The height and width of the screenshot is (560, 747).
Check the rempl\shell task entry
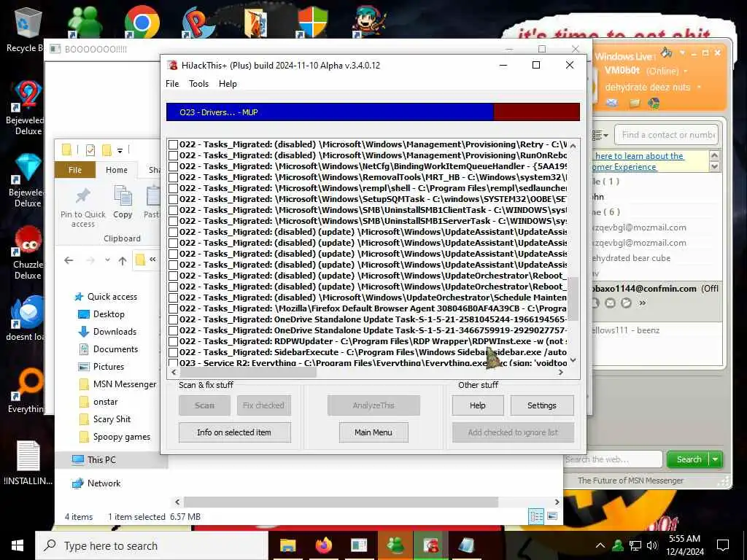pos(174,189)
